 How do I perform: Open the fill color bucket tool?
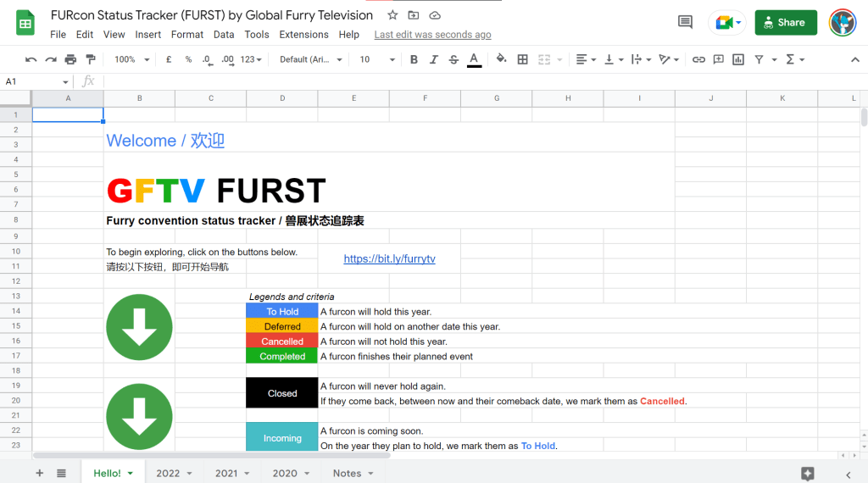coord(501,59)
